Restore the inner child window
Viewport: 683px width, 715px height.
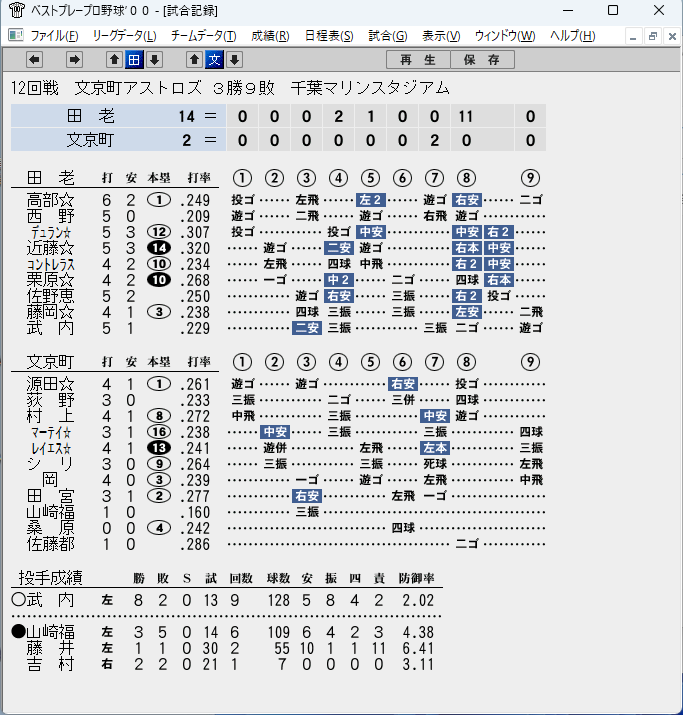pos(652,36)
